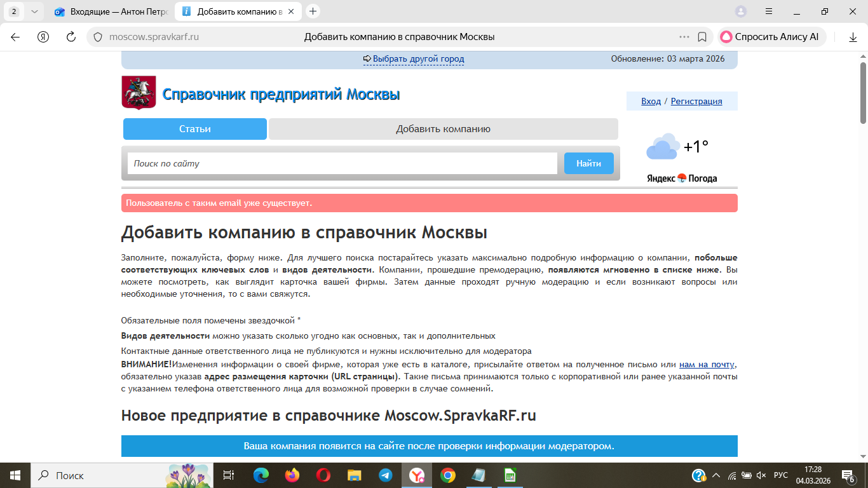Go back with the browser back arrow
This screenshot has height=488, width=868.
pyautogui.click(x=15, y=37)
